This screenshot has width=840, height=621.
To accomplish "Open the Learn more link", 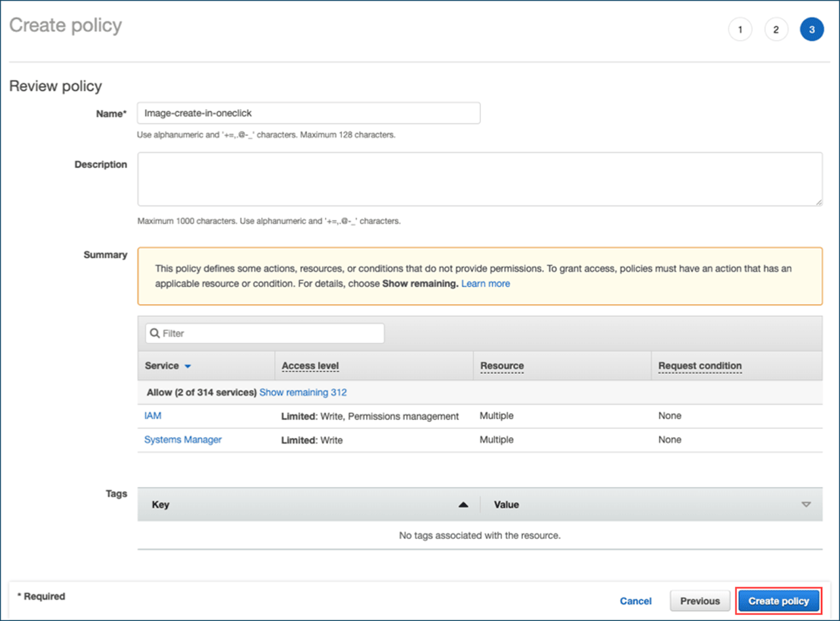I will tap(485, 284).
